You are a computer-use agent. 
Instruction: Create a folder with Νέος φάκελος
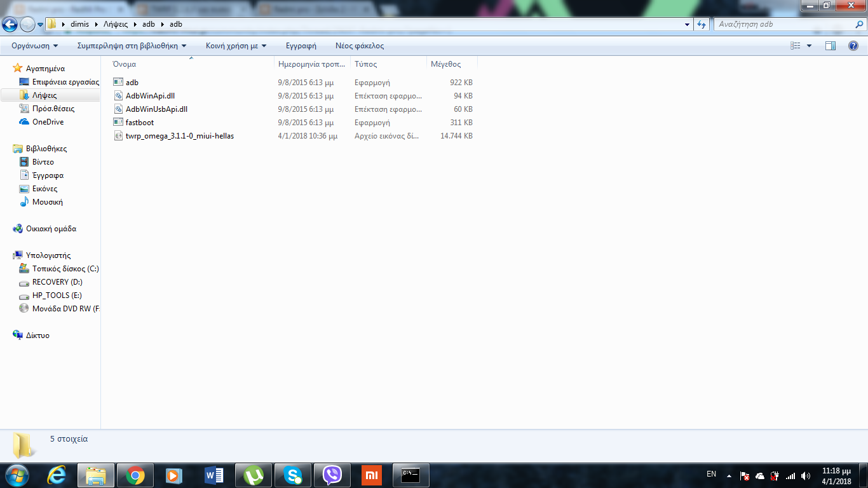click(x=360, y=46)
